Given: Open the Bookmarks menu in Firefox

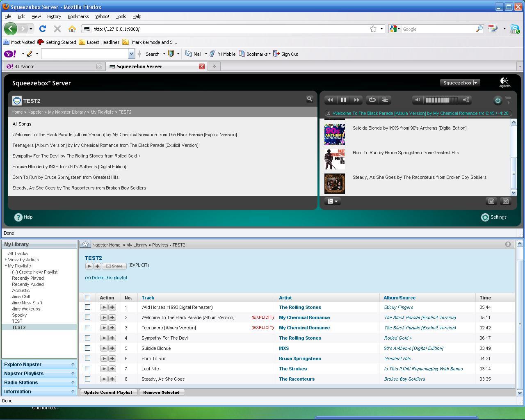Looking at the screenshot, I should 78,16.
